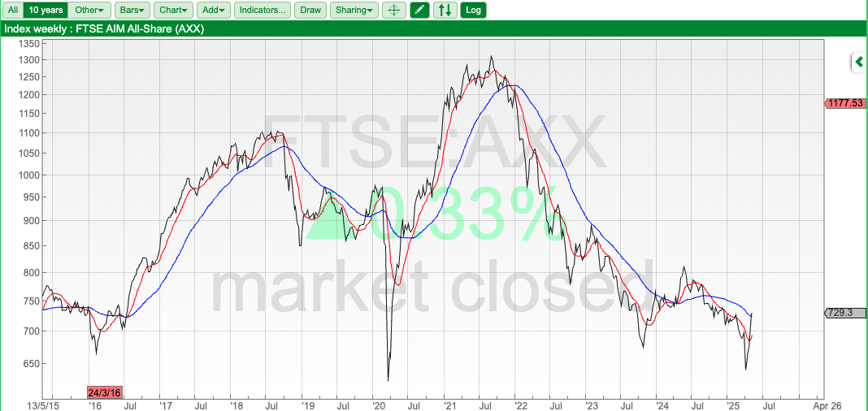Click the 729.3 current price label
Screen dimensions: 868x411
point(845,313)
